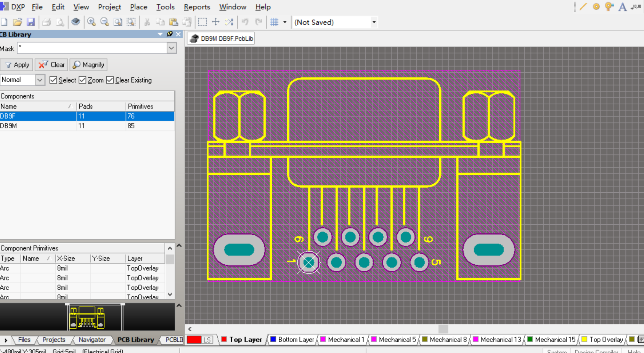This screenshot has width=644, height=353.
Task: Toggle the Clear Existing checkbox
Action: click(110, 80)
